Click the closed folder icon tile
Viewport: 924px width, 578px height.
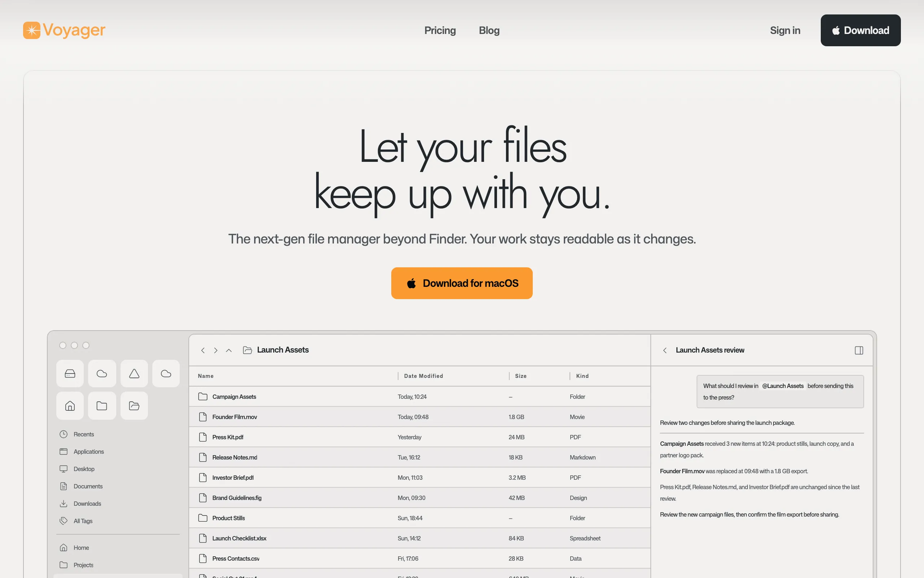pyautogui.click(x=102, y=406)
